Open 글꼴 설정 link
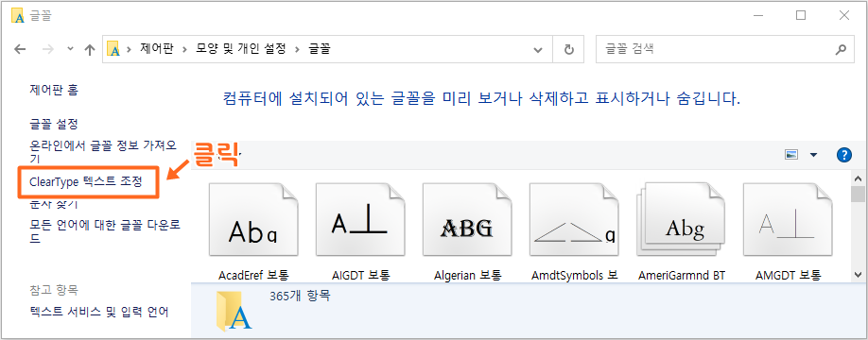 point(54,124)
